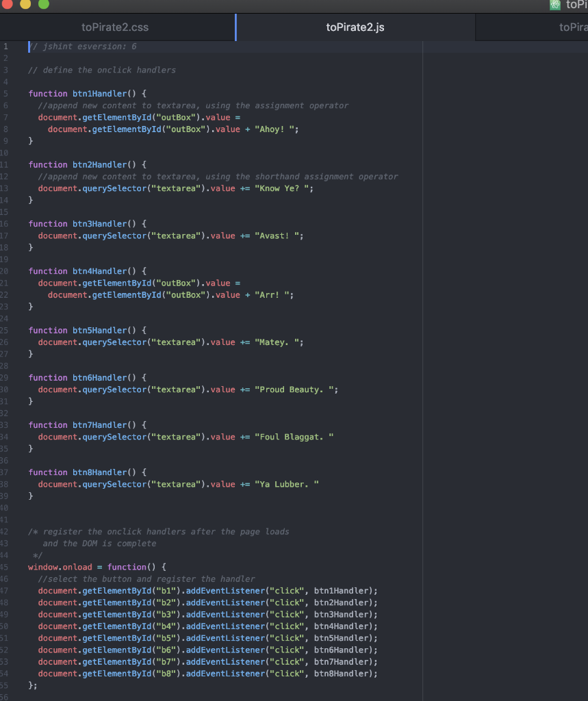Screen dimensions: 588x701
Task: Click line number 5 in the gutter
Action: click(x=5, y=94)
